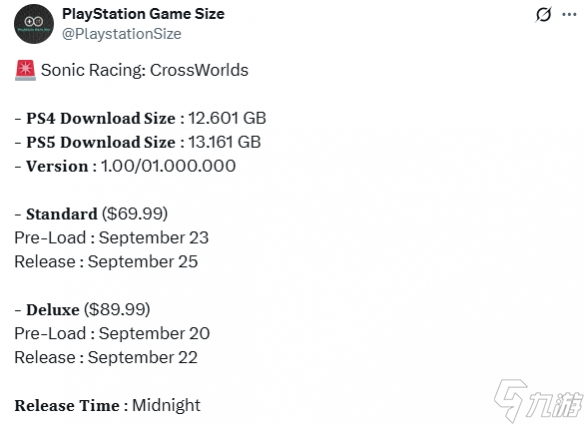Click the Deluxe ($89.99) edition line
584x424 pixels.
tap(82, 310)
